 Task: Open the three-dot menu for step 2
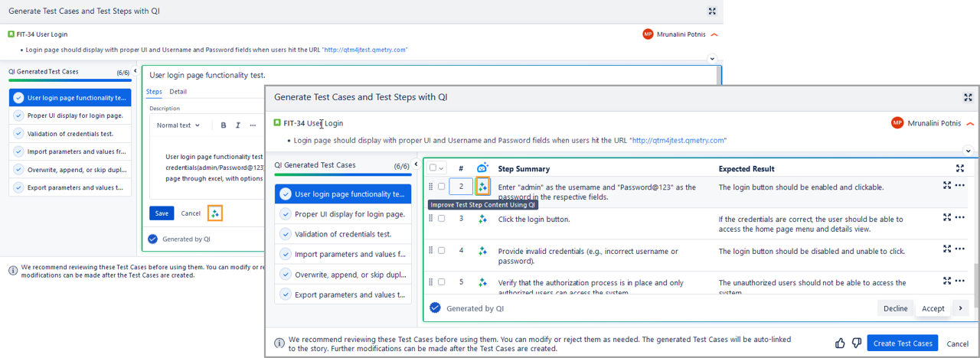point(960,186)
